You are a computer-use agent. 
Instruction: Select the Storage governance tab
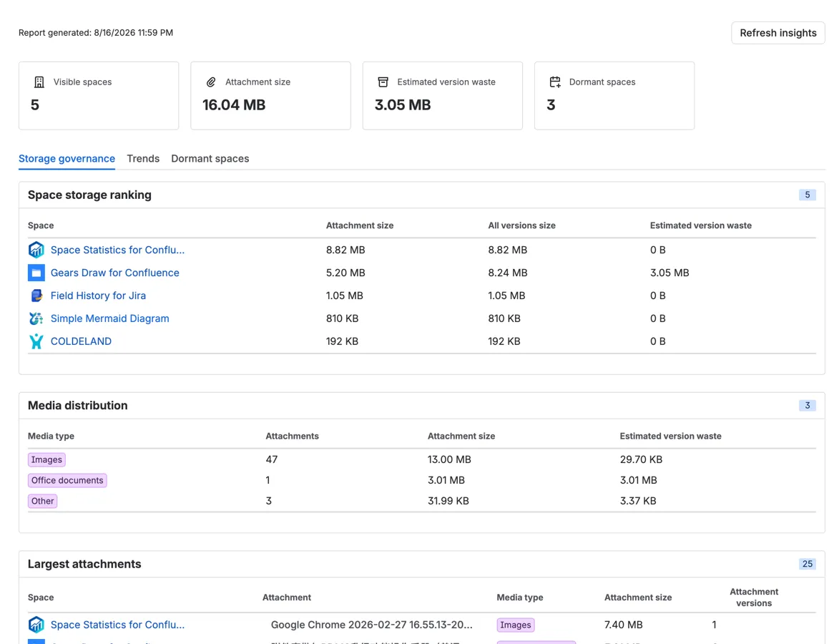[x=67, y=159]
